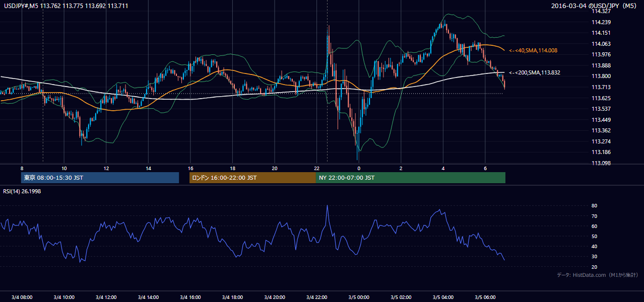Click the 3/5 00:00 time label
The image size is (644, 302).
tap(359, 297)
